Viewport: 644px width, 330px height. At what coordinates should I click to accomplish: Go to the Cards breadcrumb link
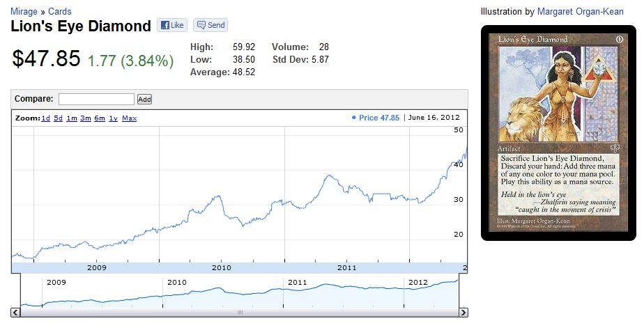[59, 12]
